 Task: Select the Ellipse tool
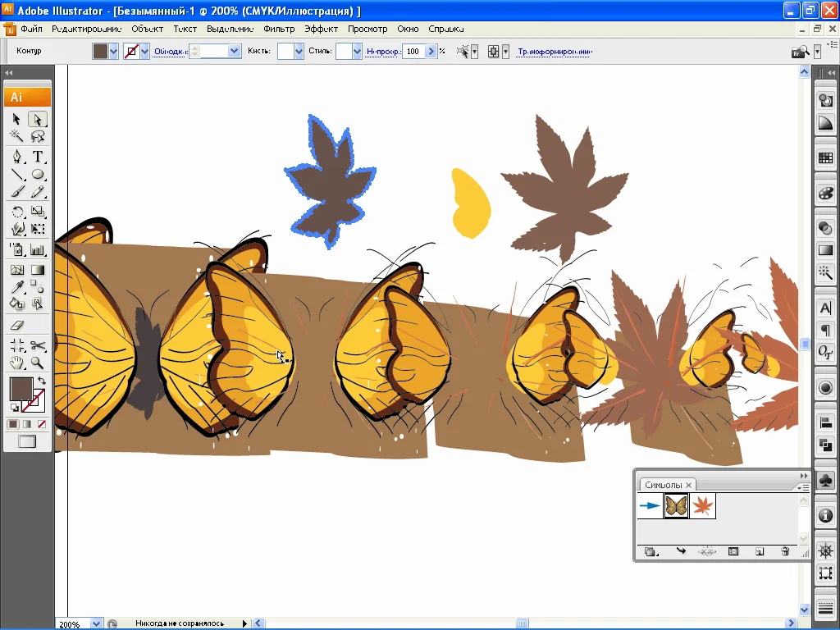click(38, 175)
